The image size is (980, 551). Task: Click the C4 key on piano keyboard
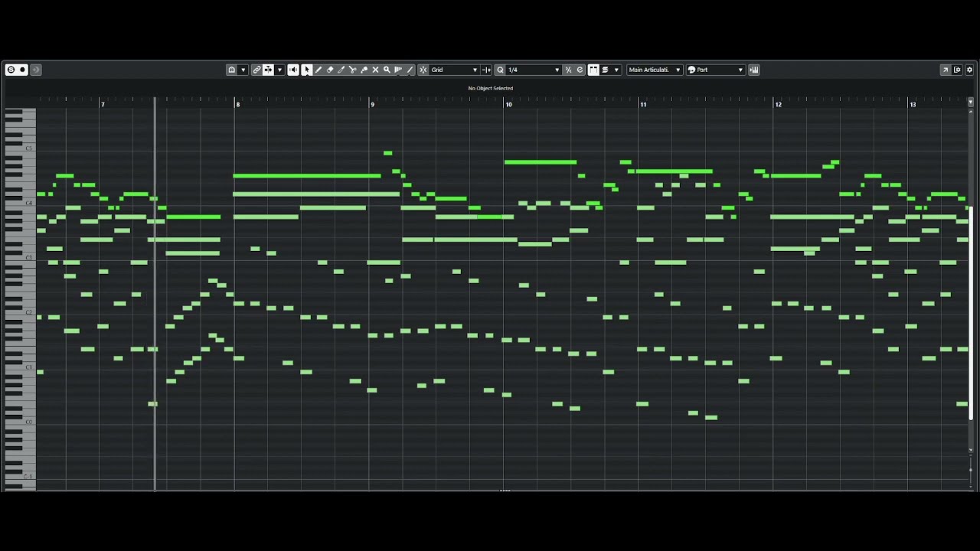[x=20, y=203]
